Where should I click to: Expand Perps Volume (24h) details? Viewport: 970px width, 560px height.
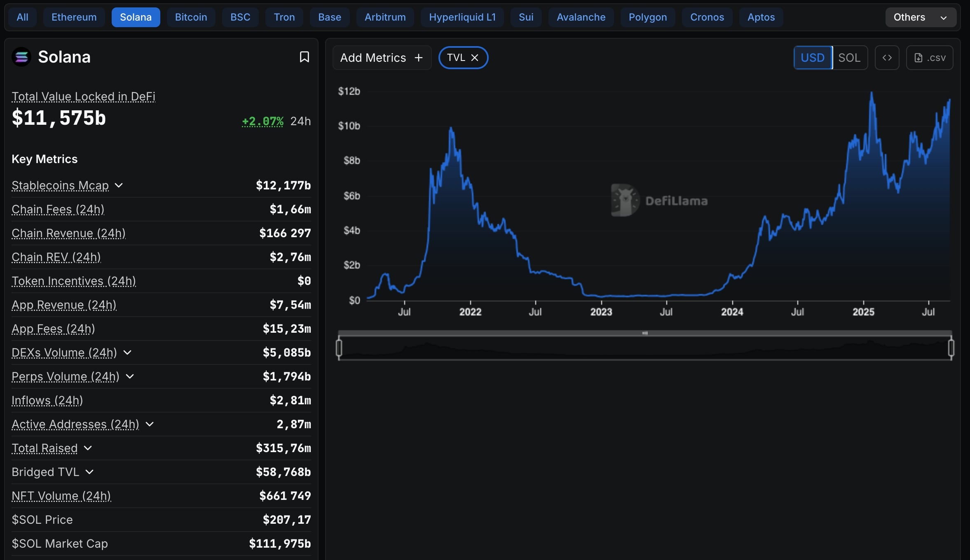tap(130, 376)
